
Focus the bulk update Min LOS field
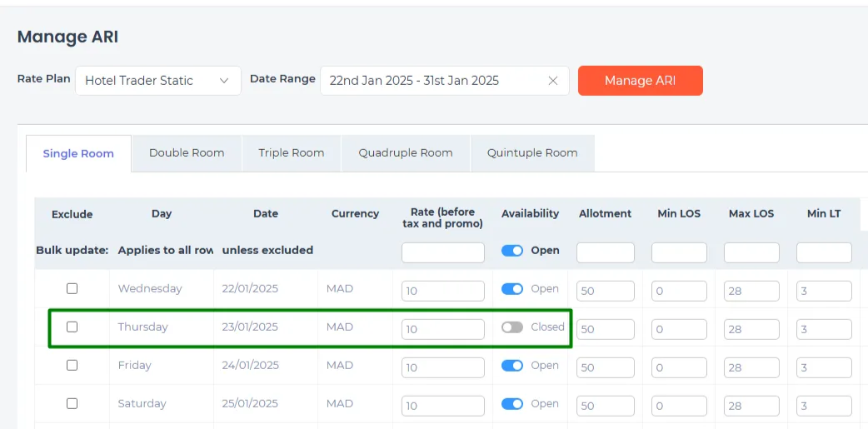[679, 253]
